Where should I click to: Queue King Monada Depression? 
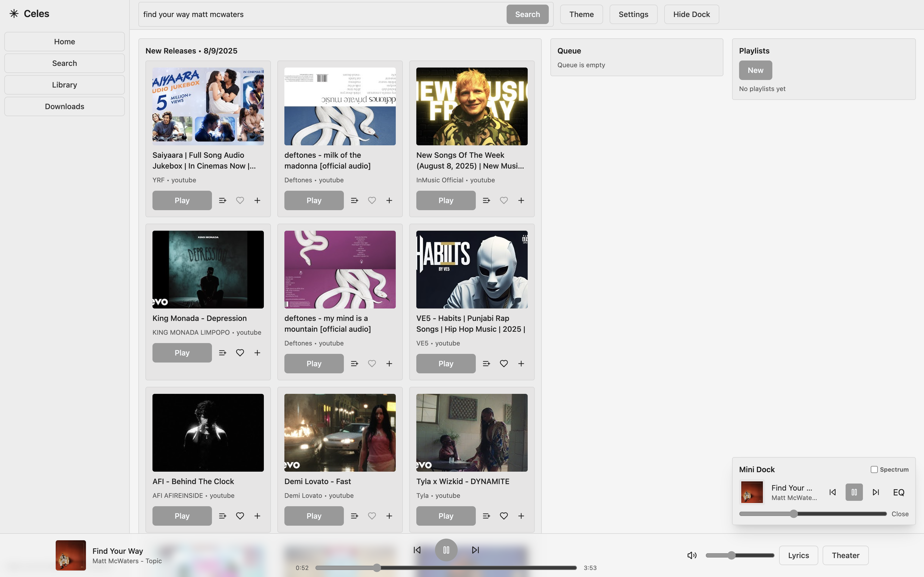[x=222, y=353]
